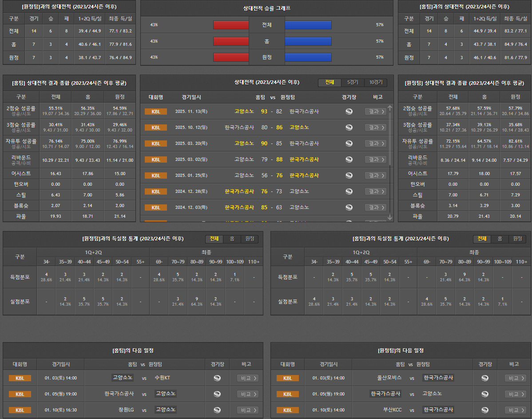Click the 결과 button for the 2024. 12. 03 game
The image size is (532, 419).
tap(375, 208)
